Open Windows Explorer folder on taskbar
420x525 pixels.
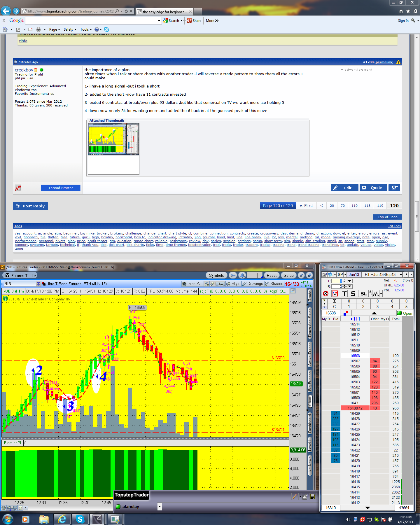(44, 519)
